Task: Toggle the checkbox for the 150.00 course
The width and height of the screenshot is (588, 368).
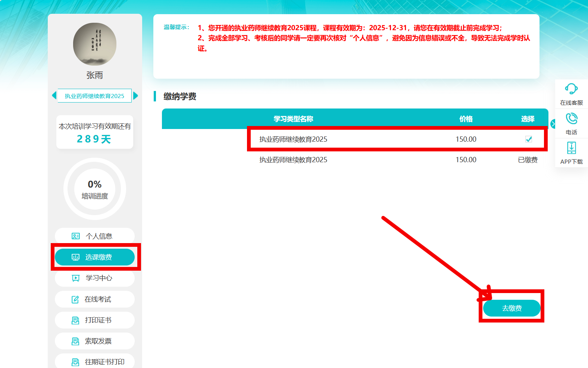Action: [528, 139]
